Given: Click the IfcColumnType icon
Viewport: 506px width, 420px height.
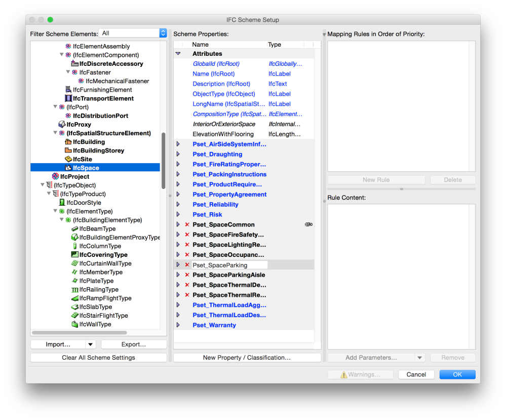Looking at the screenshot, I should pyautogui.click(x=75, y=246).
